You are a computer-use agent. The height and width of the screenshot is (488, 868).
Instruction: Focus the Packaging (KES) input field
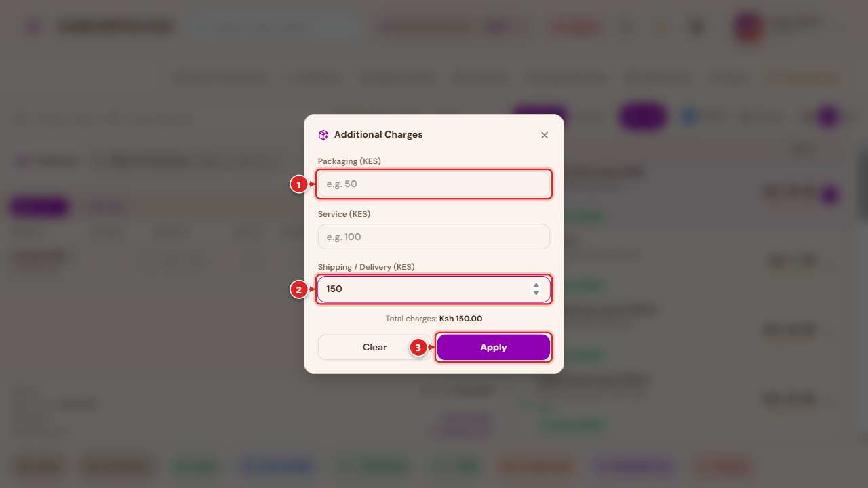click(434, 184)
